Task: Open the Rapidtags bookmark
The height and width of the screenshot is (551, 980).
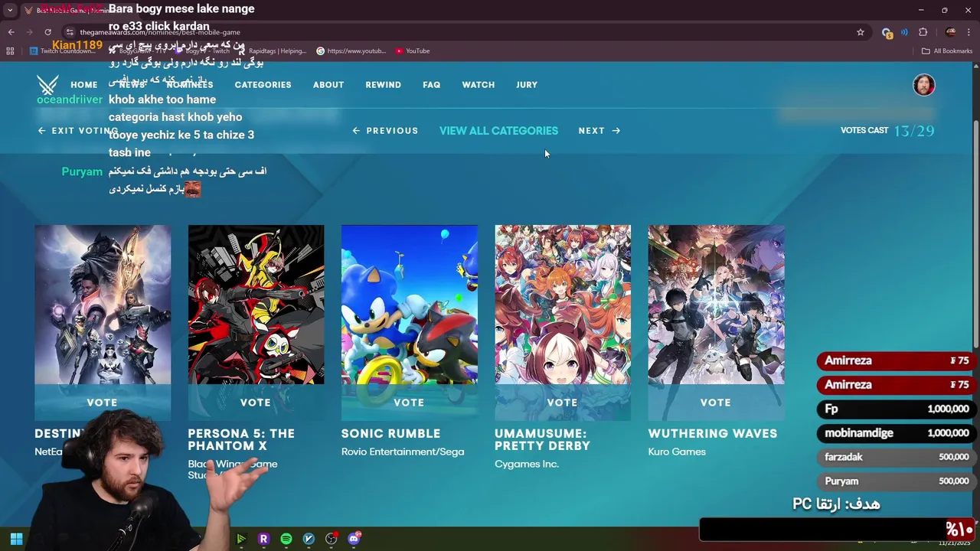Action: coord(272,51)
